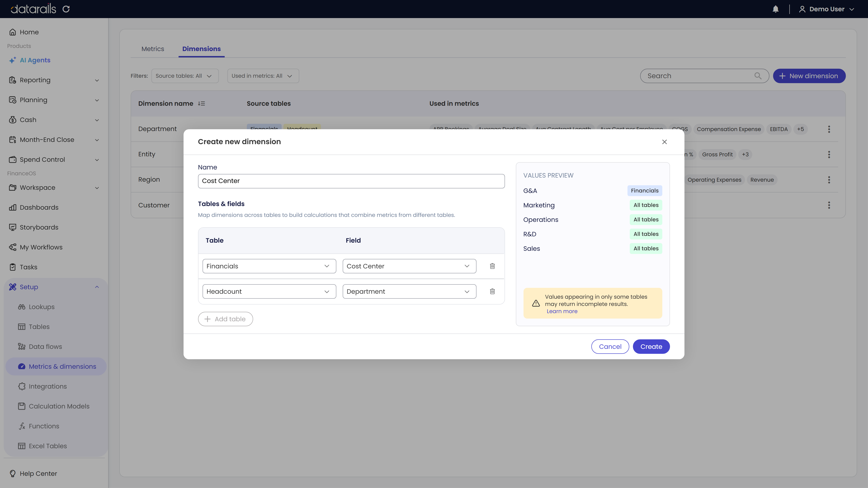Viewport: 868px width, 488px height.
Task: Open the Help Center
Action: [38, 474]
